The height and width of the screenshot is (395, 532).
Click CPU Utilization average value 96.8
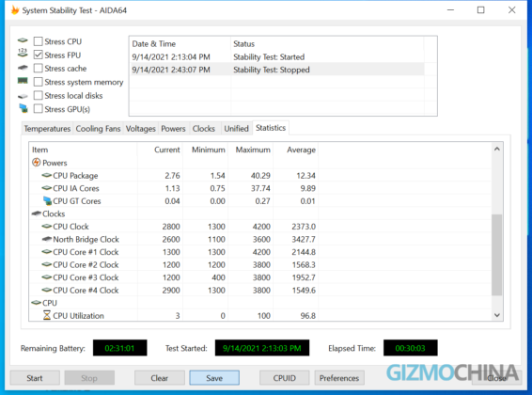pos(308,316)
